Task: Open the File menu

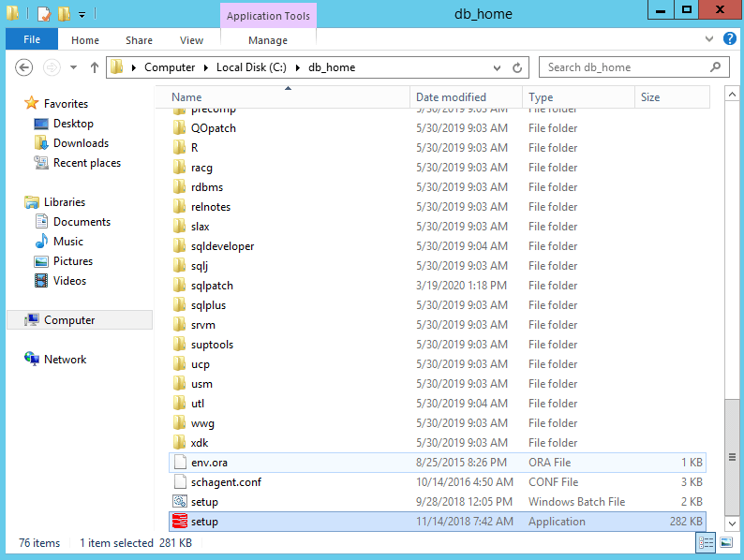Action: [x=32, y=39]
